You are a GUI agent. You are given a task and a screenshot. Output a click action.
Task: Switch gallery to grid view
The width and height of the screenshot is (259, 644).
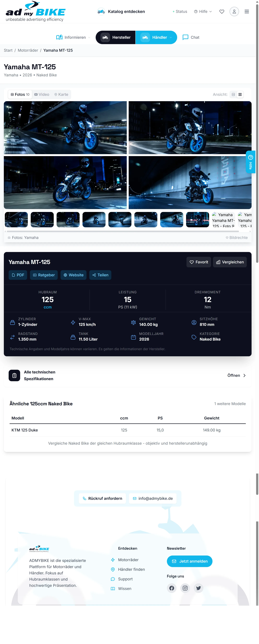[x=240, y=94]
